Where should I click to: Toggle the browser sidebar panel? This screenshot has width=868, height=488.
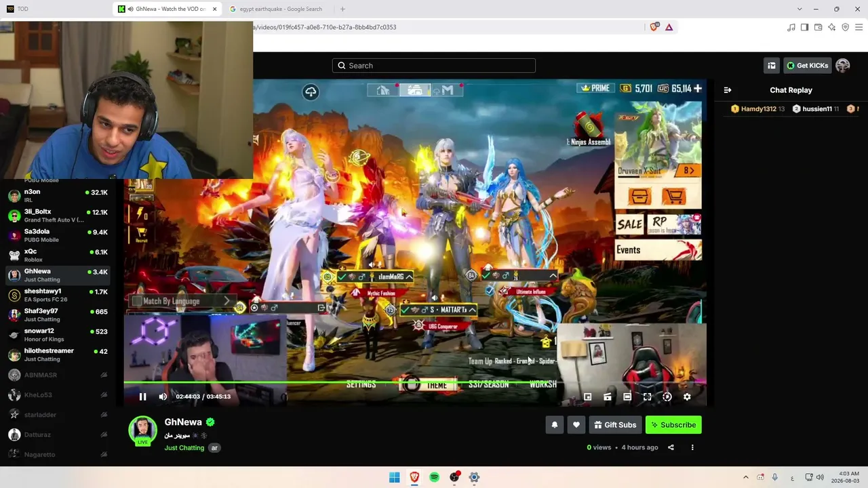(x=804, y=27)
